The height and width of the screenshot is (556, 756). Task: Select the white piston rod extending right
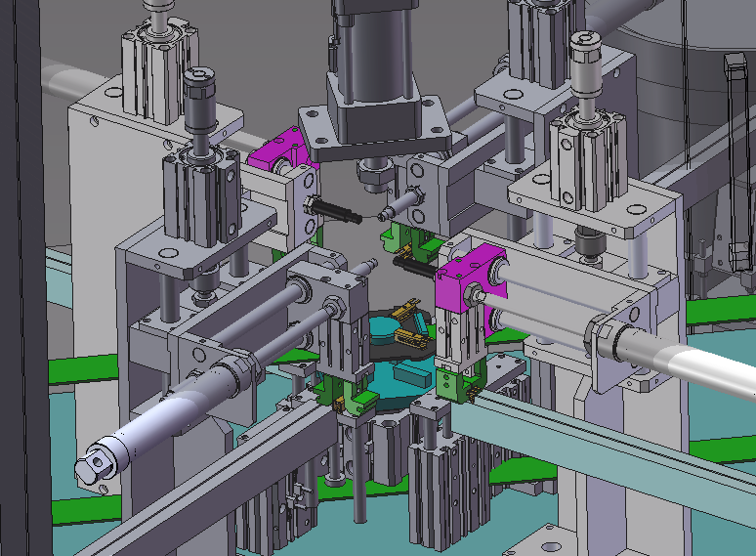[x=685, y=359]
